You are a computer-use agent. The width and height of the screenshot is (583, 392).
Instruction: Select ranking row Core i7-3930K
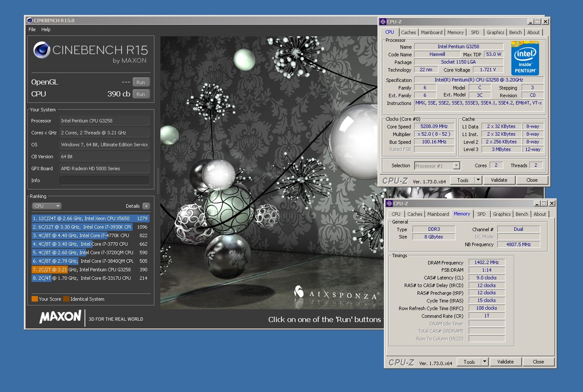click(90, 227)
